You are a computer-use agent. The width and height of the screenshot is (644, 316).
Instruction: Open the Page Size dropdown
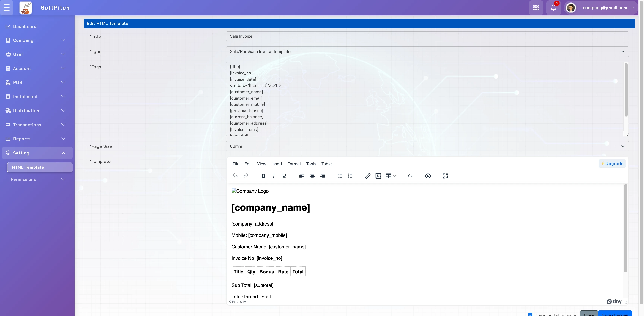427,146
